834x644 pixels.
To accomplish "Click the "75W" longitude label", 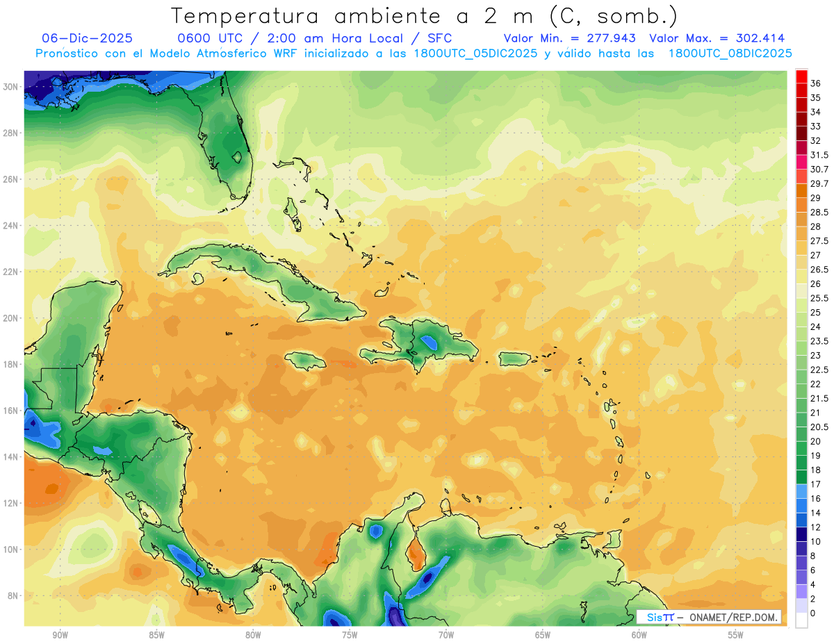I will pyautogui.click(x=350, y=635).
